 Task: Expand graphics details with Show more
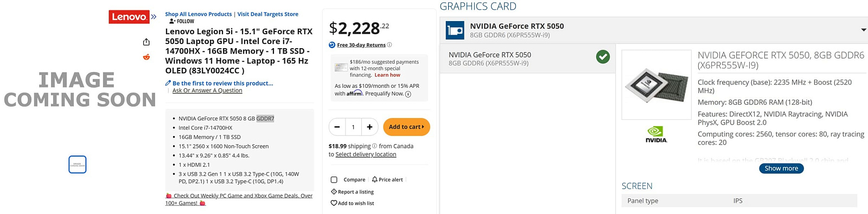point(781,168)
